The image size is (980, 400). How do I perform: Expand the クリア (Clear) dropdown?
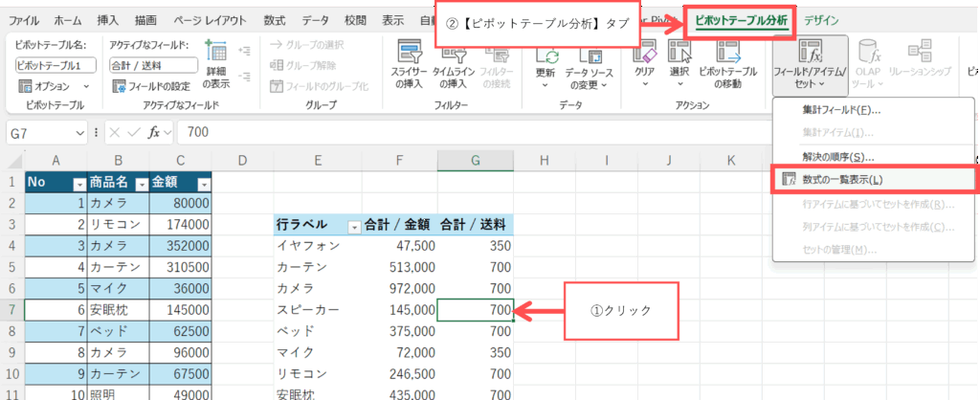[644, 85]
